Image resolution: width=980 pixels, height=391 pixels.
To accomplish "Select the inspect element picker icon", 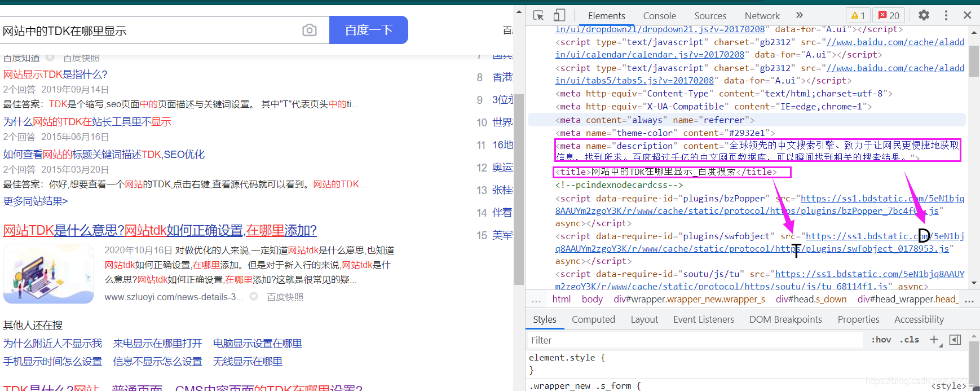I will tap(538, 15).
